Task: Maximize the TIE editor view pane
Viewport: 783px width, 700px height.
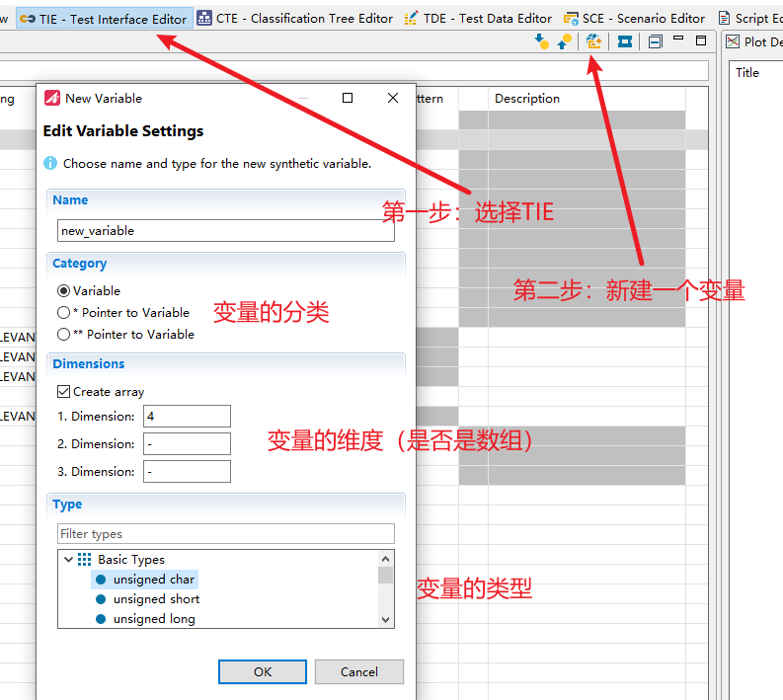Action: point(701,40)
